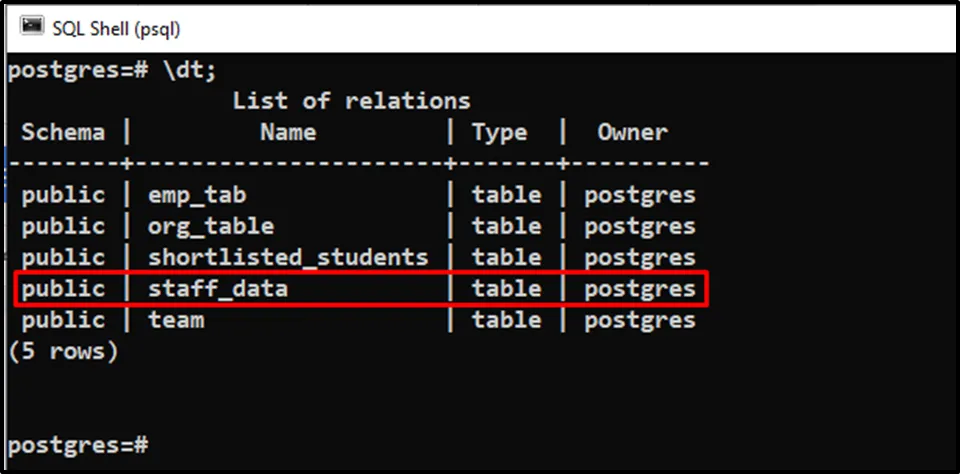This screenshot has width=960, height=474.
Task: Click the public schema in the staff_data row
Action: click(x=63, y=289)
